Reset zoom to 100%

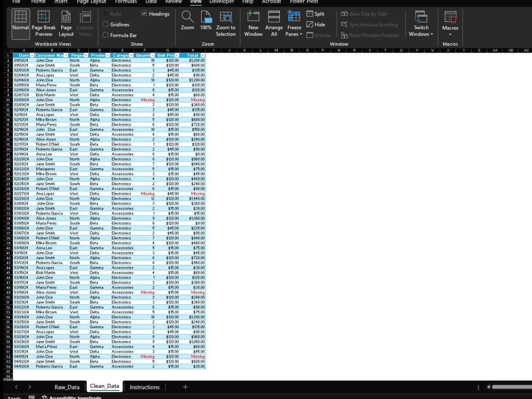(205, 20)
